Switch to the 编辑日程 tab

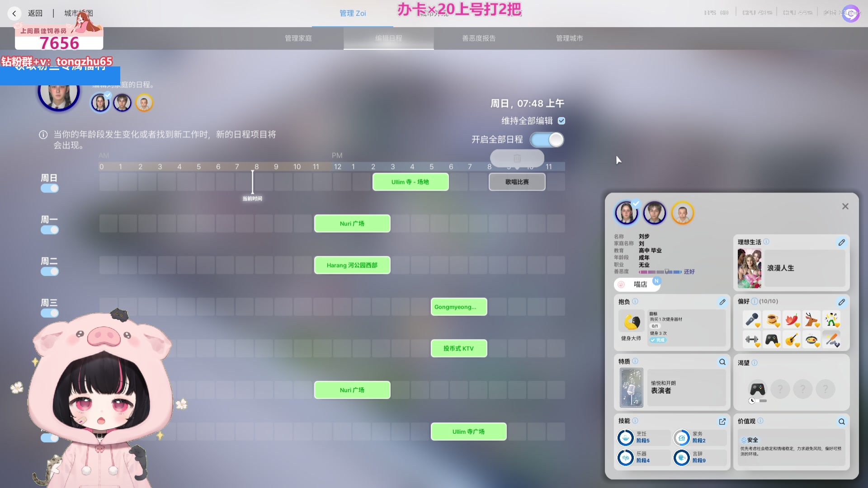[389, 38]
